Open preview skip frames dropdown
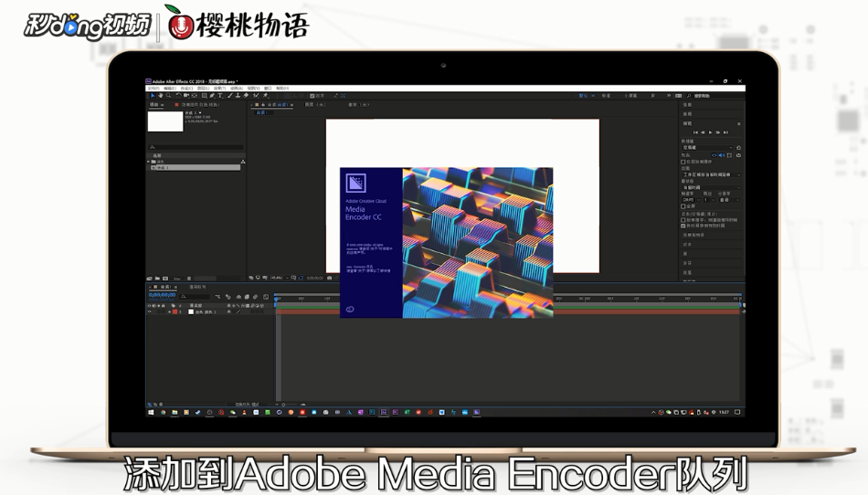868x495 pixels. point(709,200)
